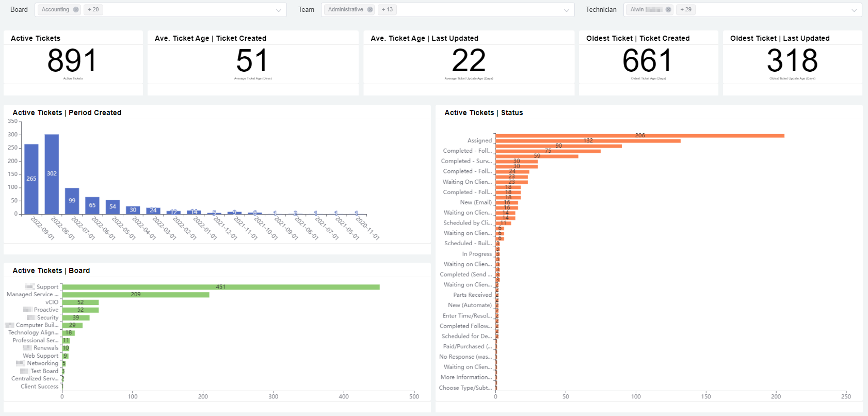Viewport: 868px width, 416px height.
Task: Expand the Technician filter dropdown chevron
Action: (x=854, y=10)
